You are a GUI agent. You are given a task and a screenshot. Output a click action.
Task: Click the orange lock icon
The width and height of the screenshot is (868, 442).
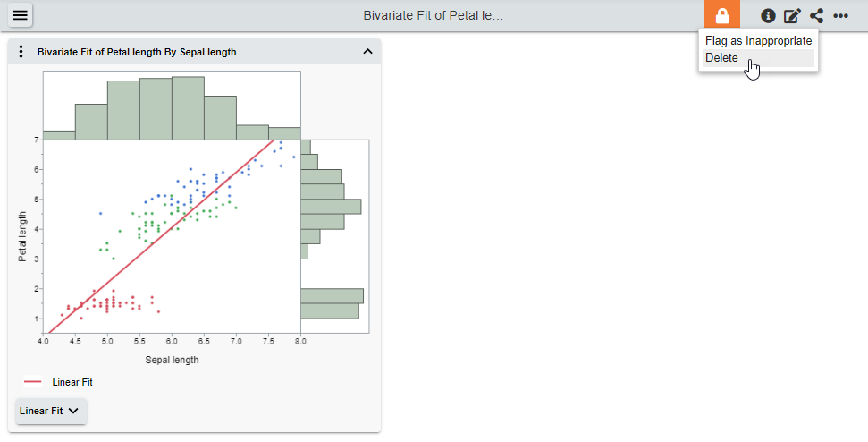[722, 15]
